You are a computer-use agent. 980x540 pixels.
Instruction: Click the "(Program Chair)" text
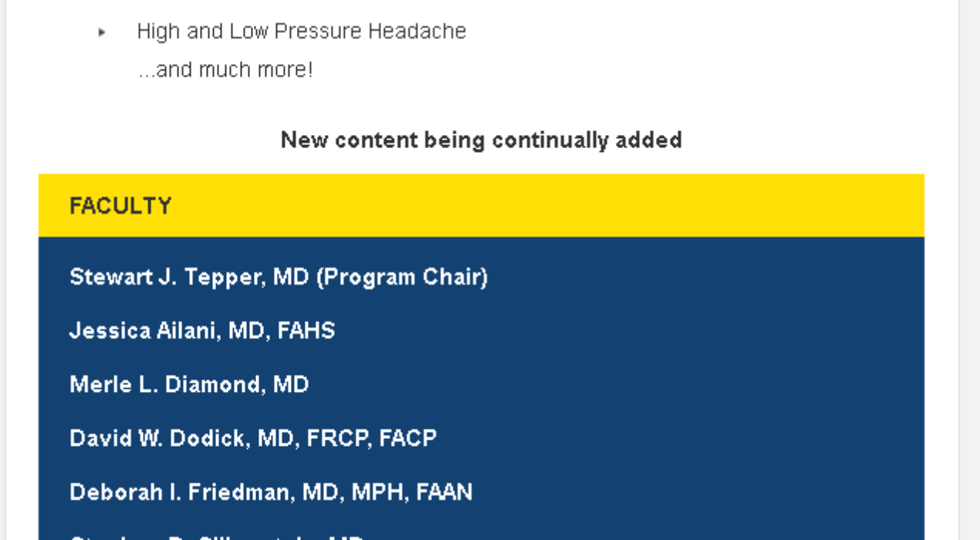pyautogui.click(x=402, y=277)
